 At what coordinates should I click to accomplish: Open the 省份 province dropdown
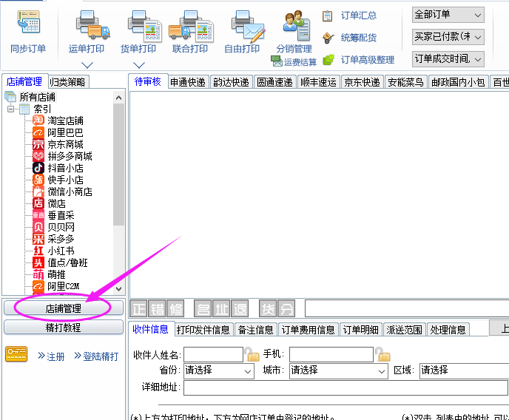point(218,370)
